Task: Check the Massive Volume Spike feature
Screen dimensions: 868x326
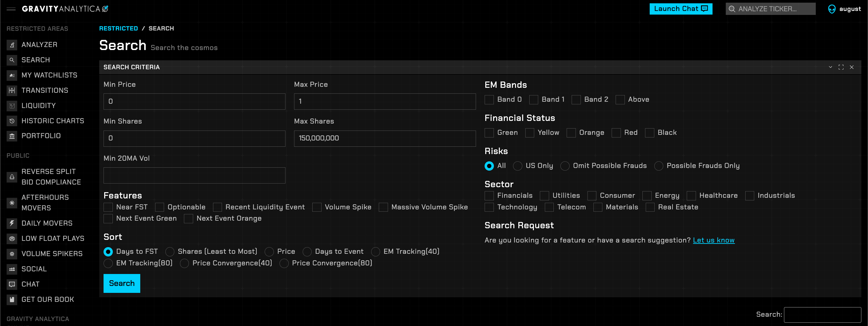Action: [383, 207]
